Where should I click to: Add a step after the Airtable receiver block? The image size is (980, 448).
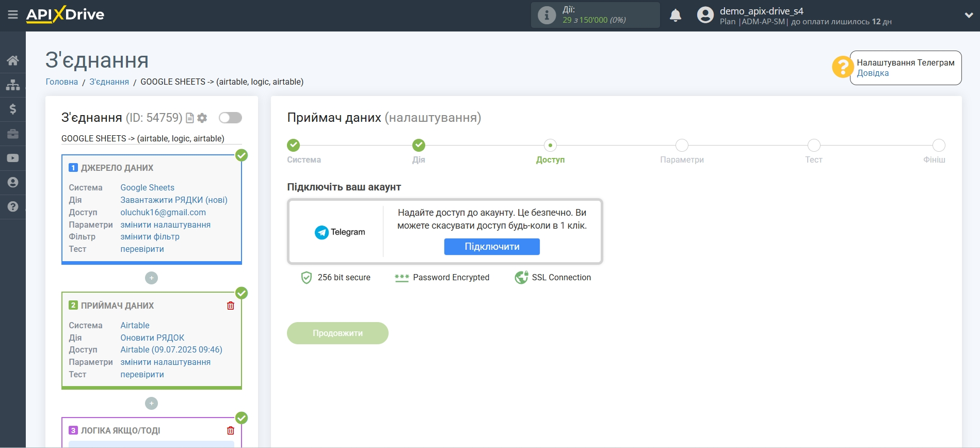(x=151, y=403)
